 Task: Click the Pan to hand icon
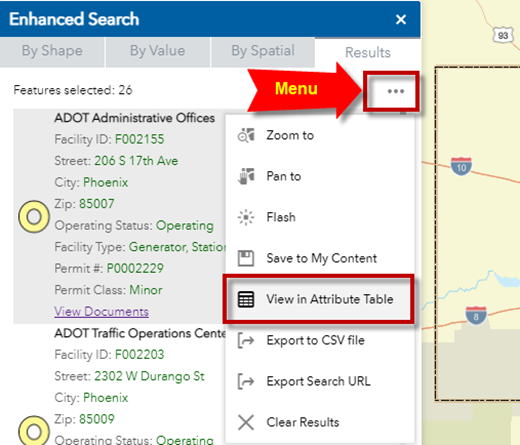(246, 176)
